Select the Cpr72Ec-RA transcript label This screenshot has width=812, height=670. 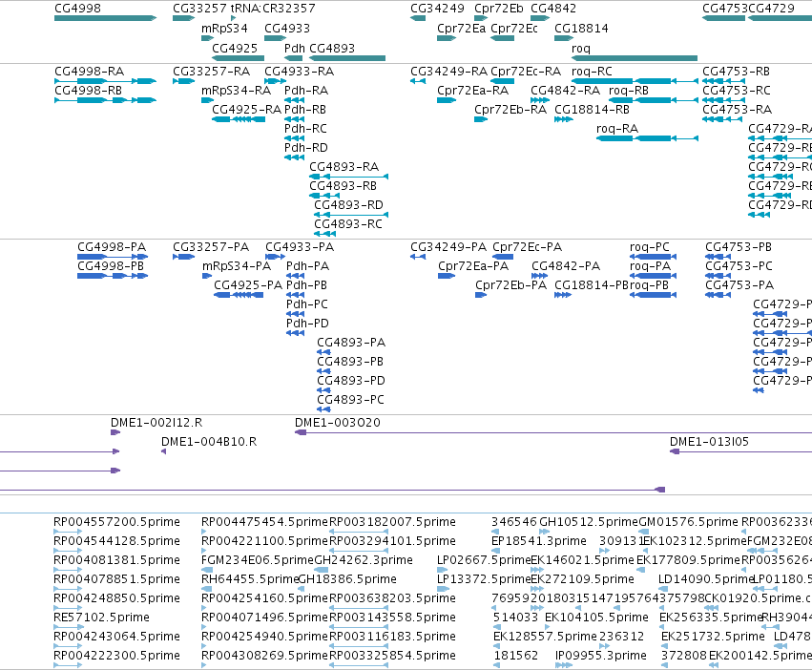click(x=526, y=71)
